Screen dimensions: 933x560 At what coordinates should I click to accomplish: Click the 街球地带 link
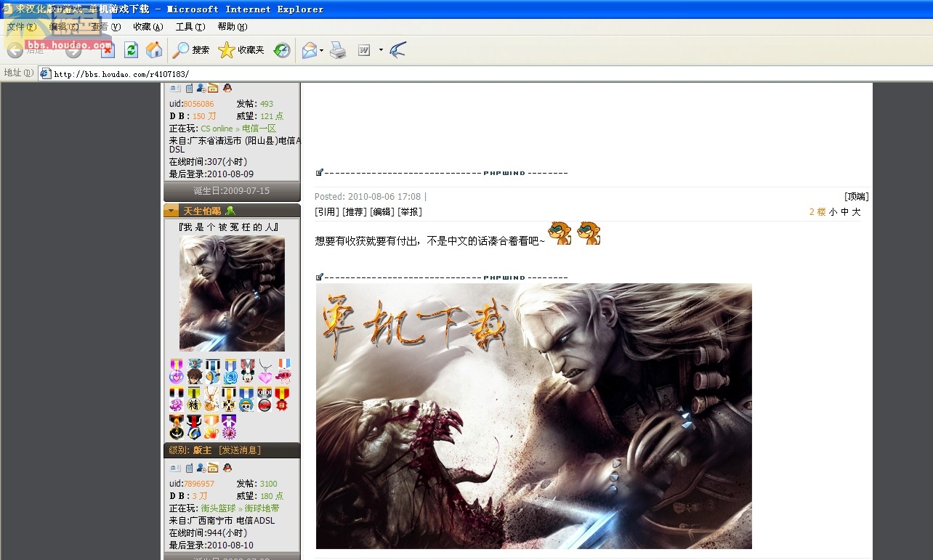pyautogui.click(x=262, y=508)
